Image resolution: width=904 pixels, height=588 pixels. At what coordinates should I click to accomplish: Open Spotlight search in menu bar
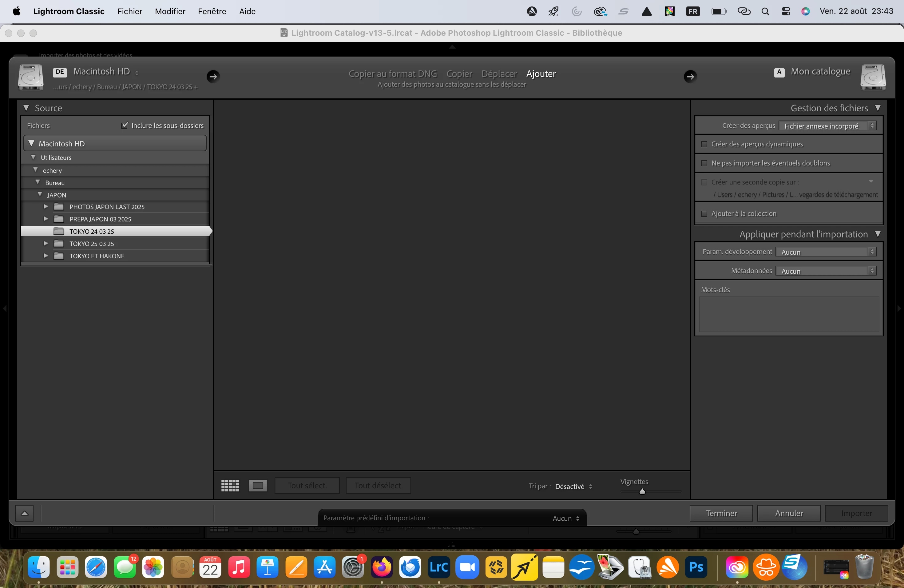coord(765,11)
